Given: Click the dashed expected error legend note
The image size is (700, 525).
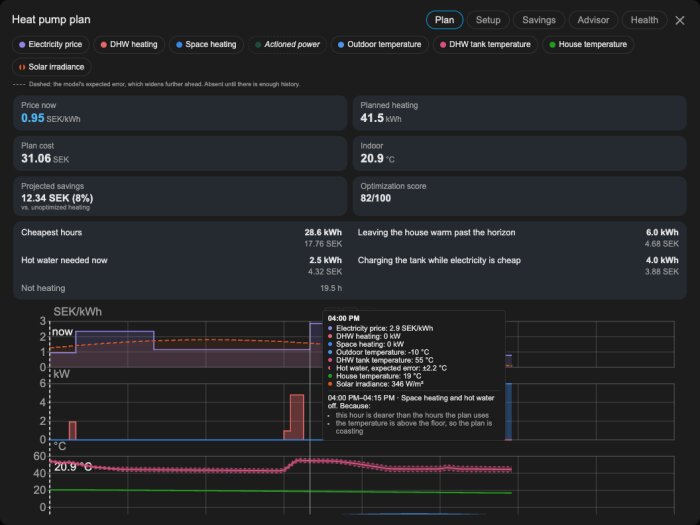Looking at the screenshot, I should pos(156,84).
